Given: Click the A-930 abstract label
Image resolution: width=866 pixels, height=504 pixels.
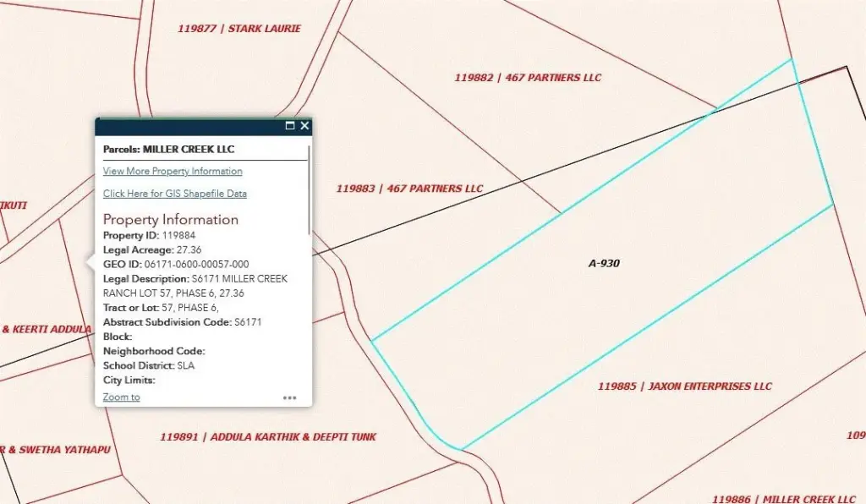Looking at the screenshot, I should (604, 264).
